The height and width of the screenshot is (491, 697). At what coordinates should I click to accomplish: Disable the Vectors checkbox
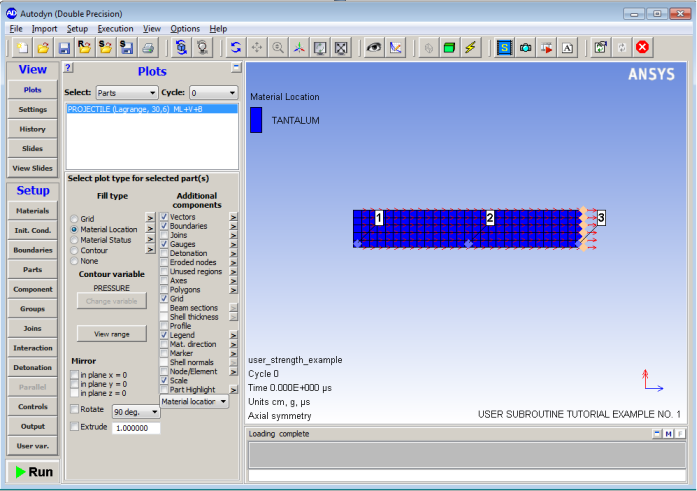pos(164,216)
